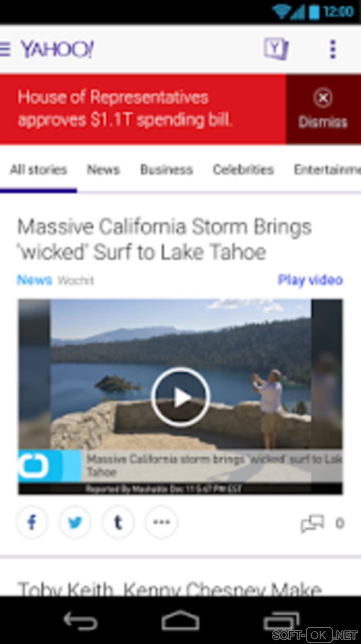Dismiss the breaking news banner
Screen dimensions: 361x644
[323, 109]
